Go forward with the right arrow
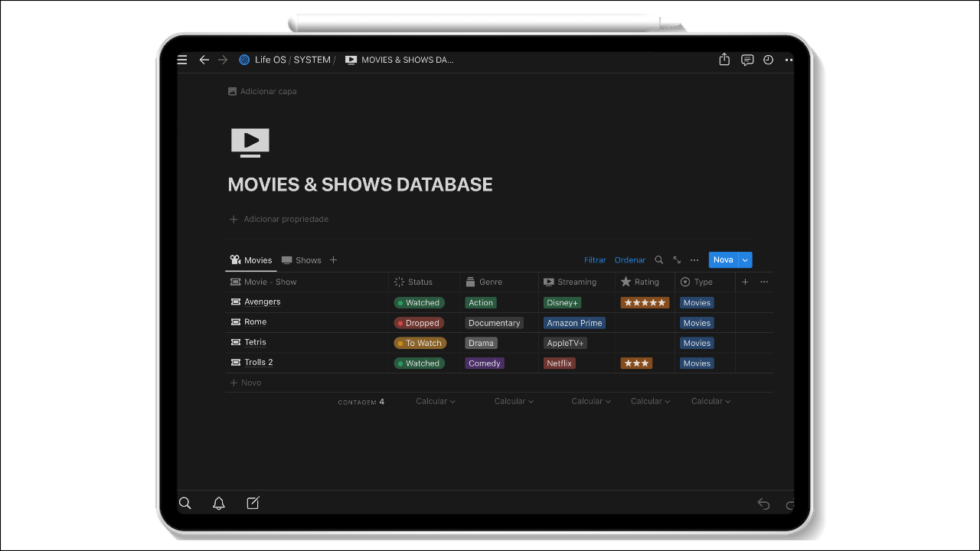Image resolution: width=980 pixels, height=551 pixels. point(223,60)
